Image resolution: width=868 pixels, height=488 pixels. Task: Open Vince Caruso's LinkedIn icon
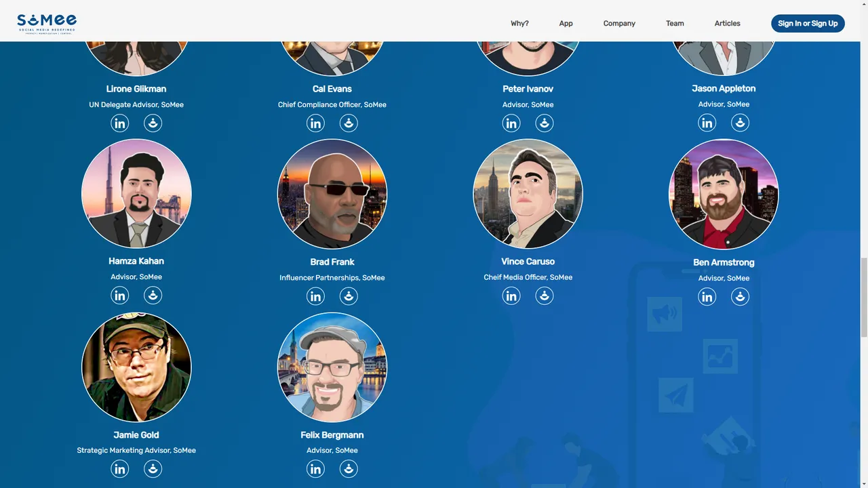[511, 296]
